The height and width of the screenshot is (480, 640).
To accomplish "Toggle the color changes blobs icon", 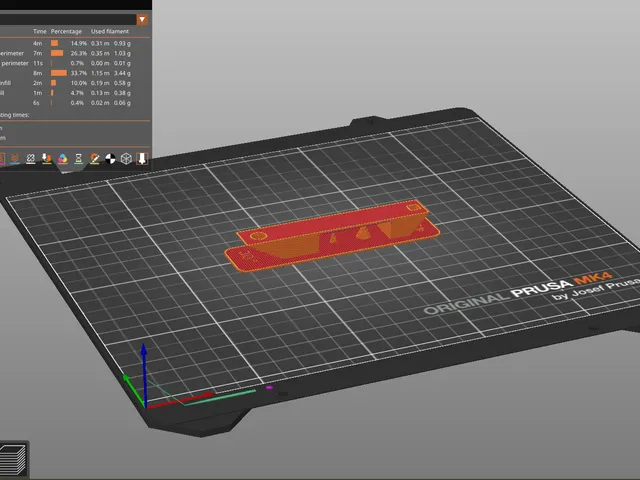I will point(62,158).
